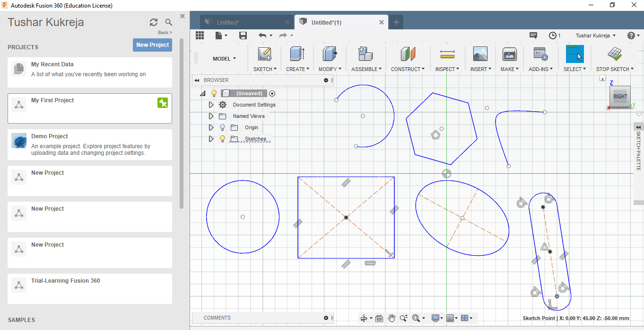Open the INSPECT menu label
Image resolution: width=644 pixels, height=330 pixels.
(447, 69)
